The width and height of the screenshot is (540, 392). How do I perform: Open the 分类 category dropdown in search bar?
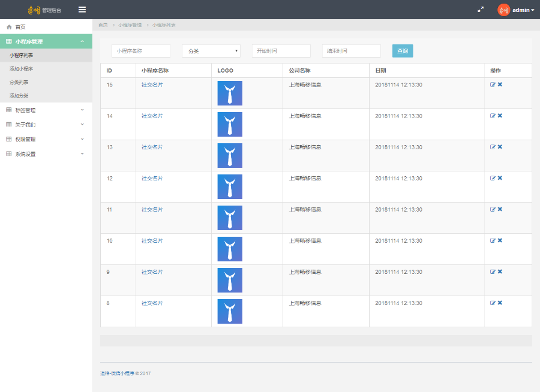211,50
